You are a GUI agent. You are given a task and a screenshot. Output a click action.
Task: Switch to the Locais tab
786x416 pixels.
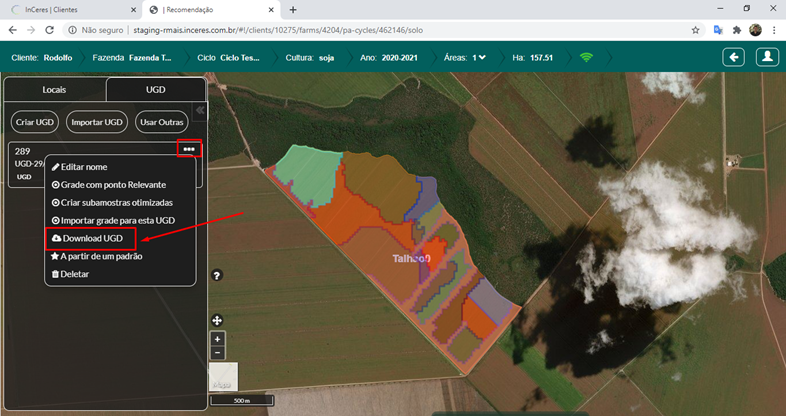54,90
